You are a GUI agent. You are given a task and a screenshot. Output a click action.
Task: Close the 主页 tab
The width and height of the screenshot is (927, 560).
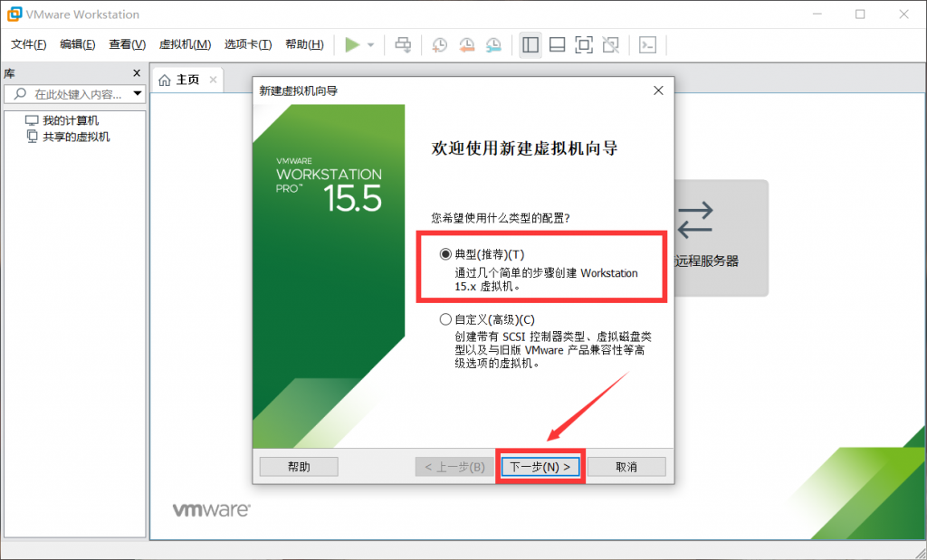point(214,80)
